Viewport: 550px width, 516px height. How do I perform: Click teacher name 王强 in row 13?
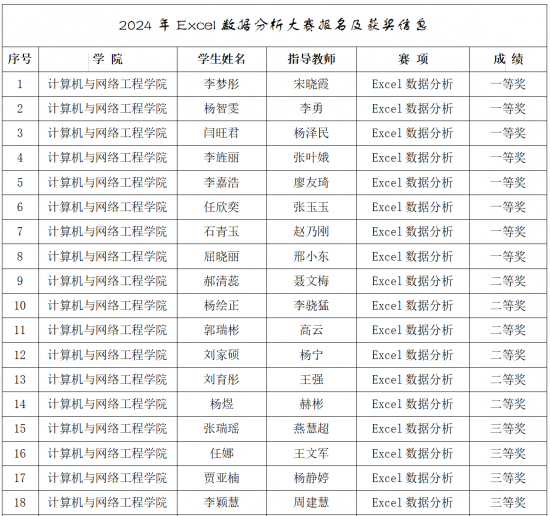(x=311, y=380)
